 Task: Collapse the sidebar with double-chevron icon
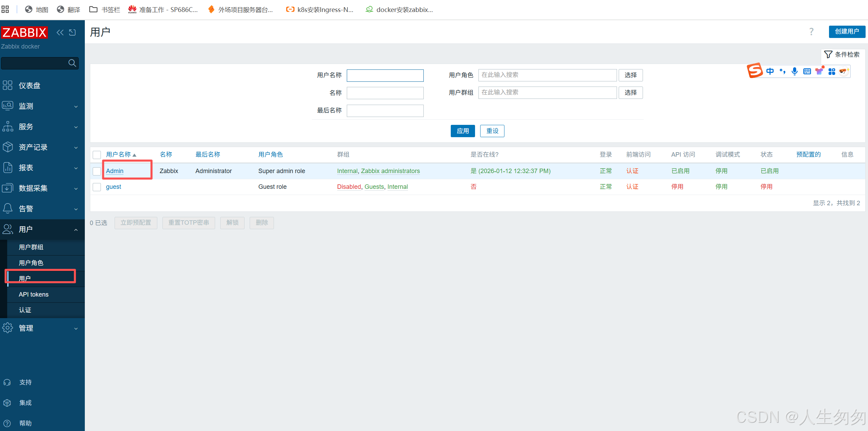point(60,32)
